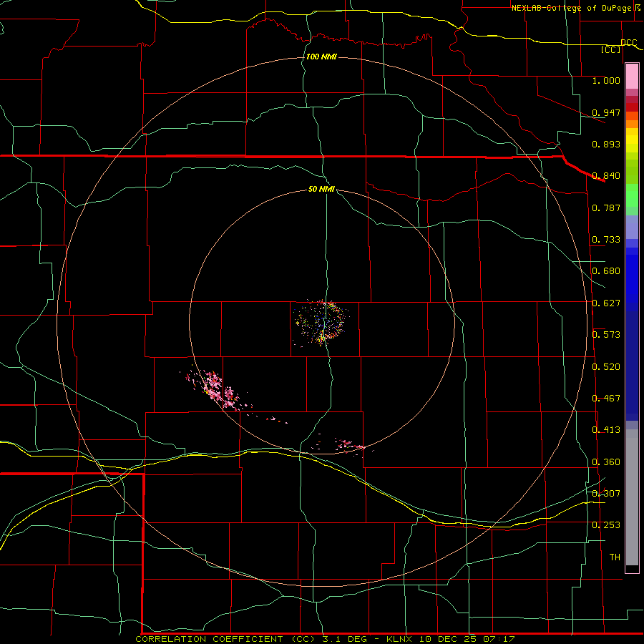Click the 0.787 scale value
Image resolution: width=644 pixels, height=644 pixels.
click(606, 208)
